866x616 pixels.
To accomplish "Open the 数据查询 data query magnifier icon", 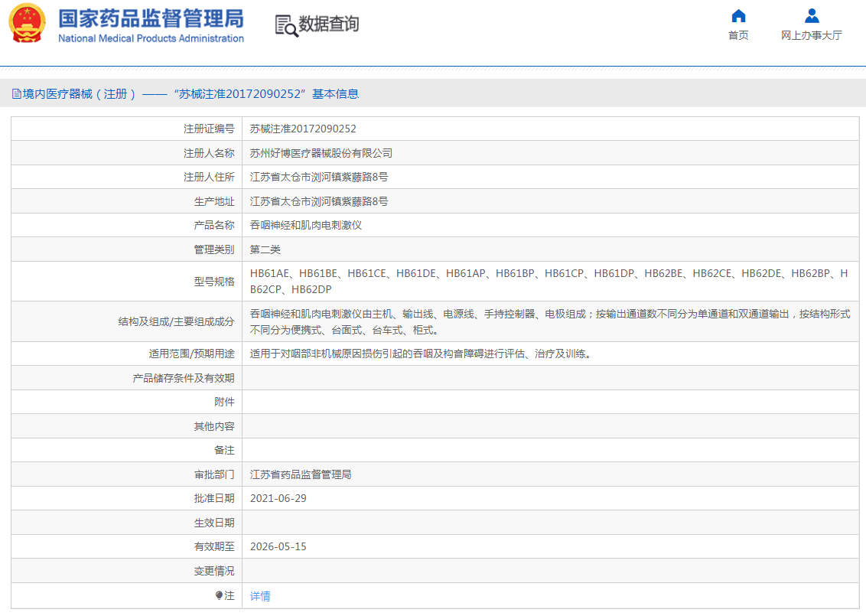I will click(284, 25).
